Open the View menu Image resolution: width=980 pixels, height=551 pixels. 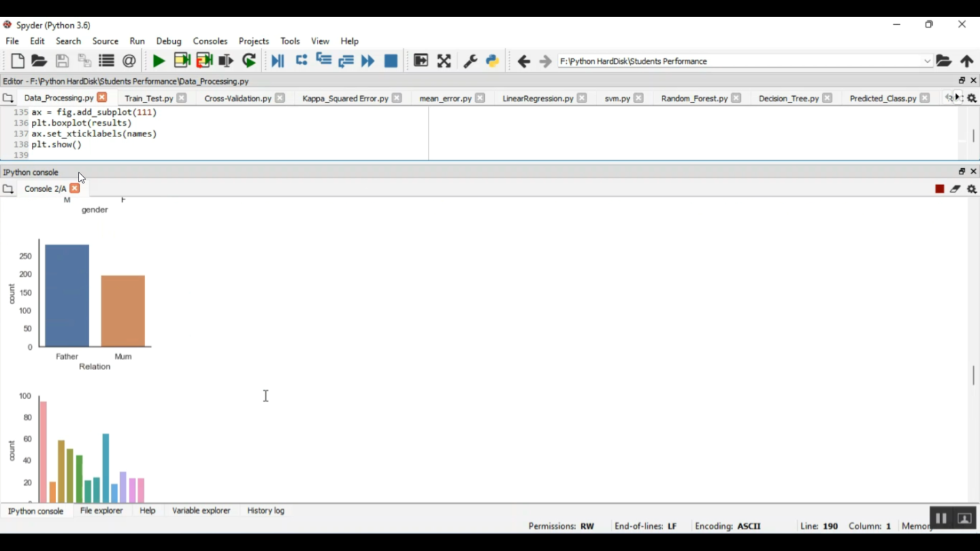320,41
